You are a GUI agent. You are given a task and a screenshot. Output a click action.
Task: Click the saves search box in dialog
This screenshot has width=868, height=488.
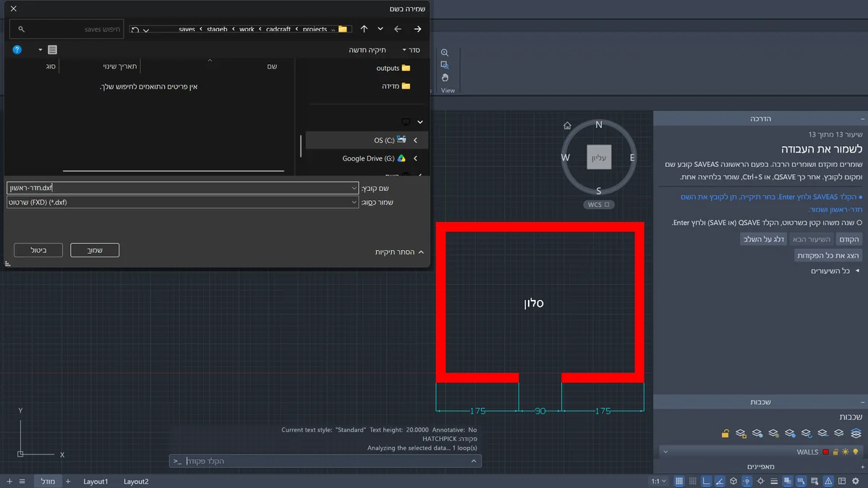[67, 29]
